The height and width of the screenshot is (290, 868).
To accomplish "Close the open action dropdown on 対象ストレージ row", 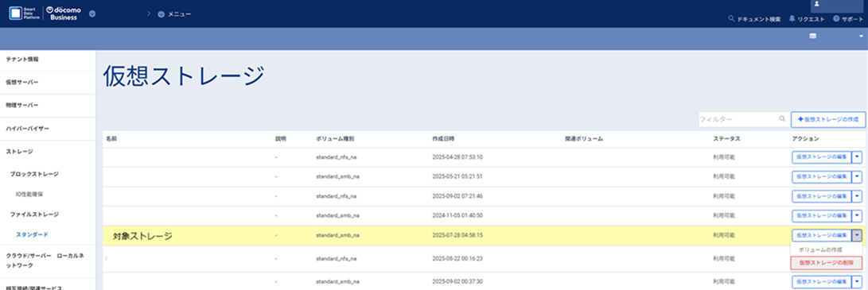I will [x=858, y=235].
